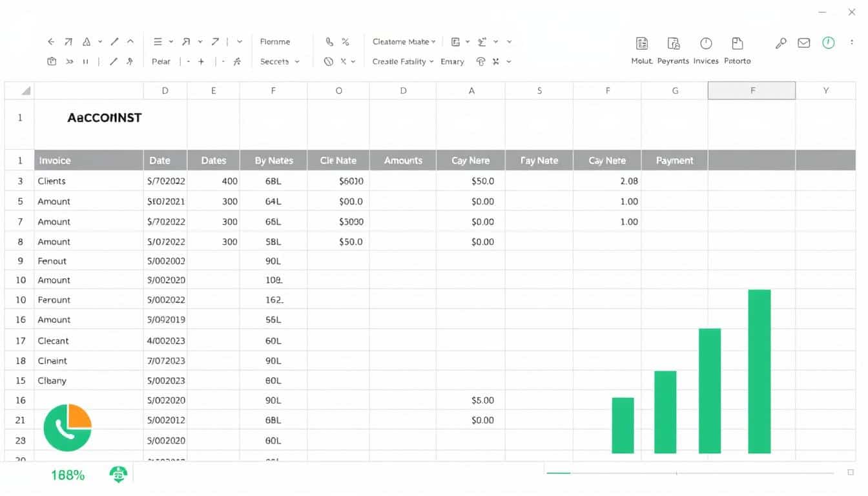Click the green clock icon top right
The width and height of the screenshot is (868, 496).
click(828, 43)
